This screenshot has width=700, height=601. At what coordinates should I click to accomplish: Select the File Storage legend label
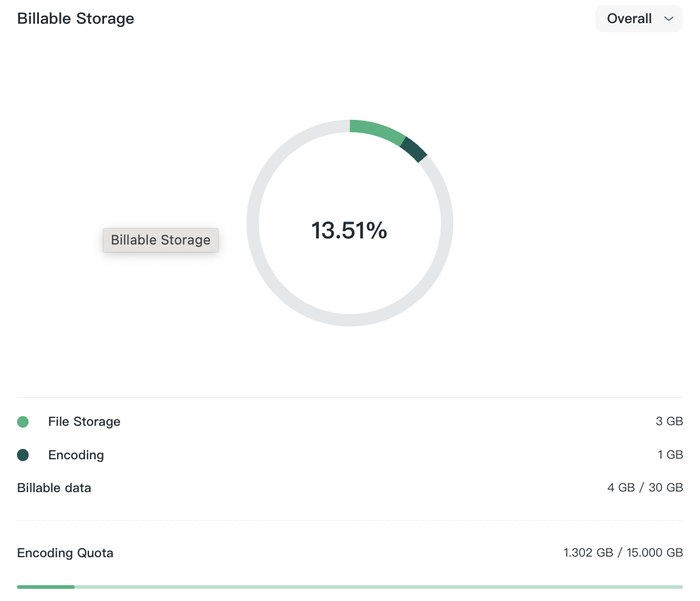84,422
